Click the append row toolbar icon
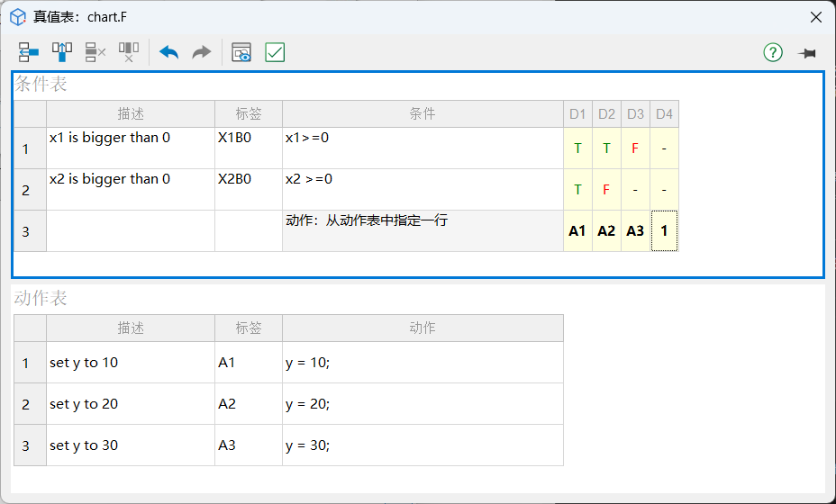 click(29, 52)
